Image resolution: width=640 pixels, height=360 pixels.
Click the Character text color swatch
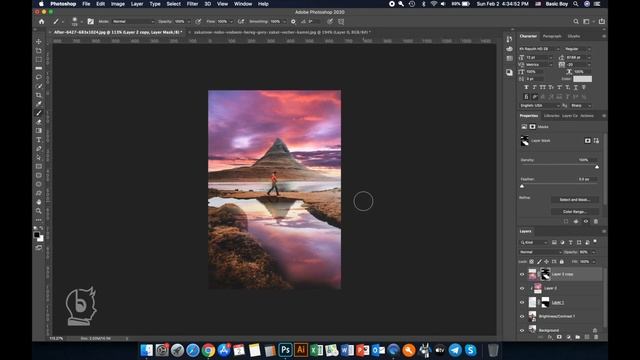coord(582,79)
